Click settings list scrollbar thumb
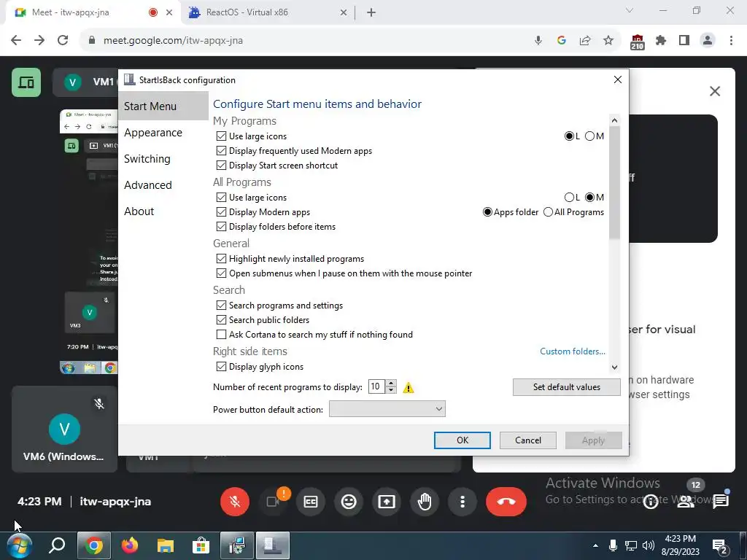Viewport: 747px width, 560px height. pyautogui.click(x=614, y=183)
